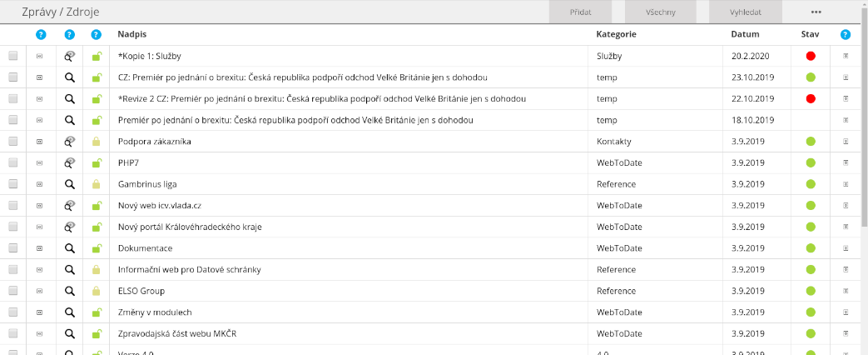Expand the Dokumentace row with the small box icon
This screenshot has width=868, height=355.
click(x=39, y=248)
